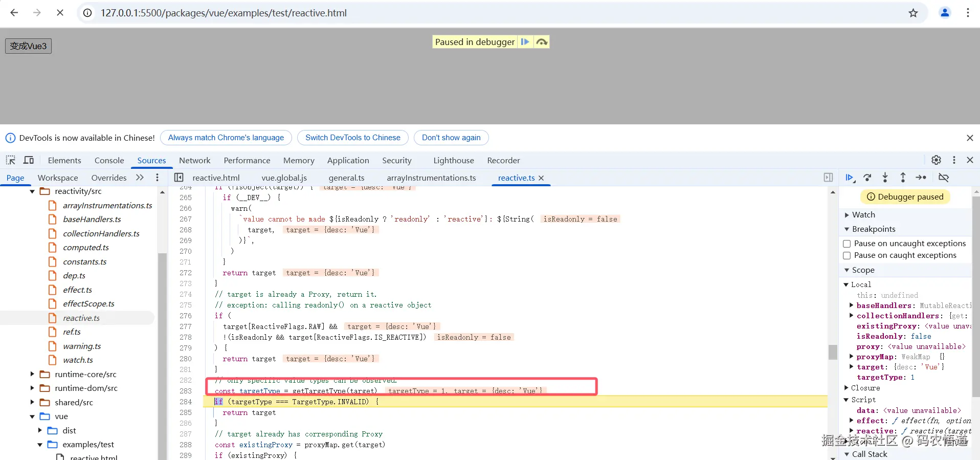Toggle the navigator sidebar icon

tap(179, 178)
